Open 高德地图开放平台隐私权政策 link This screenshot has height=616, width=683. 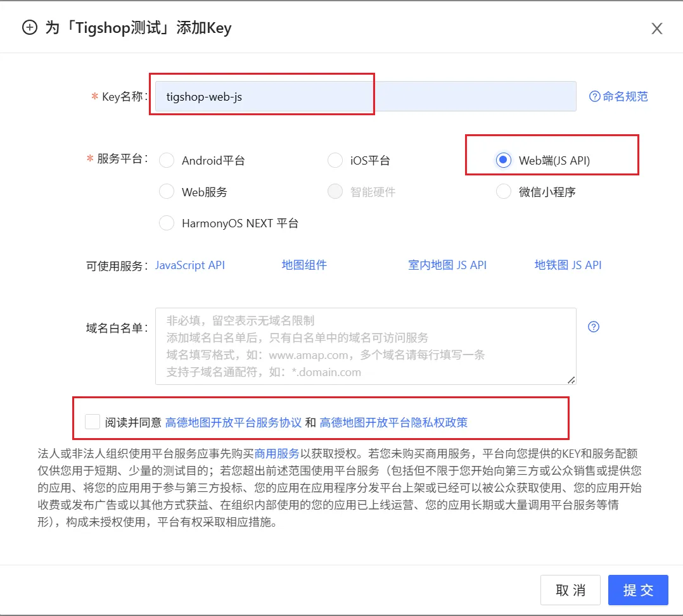click(x=393, y=422)
